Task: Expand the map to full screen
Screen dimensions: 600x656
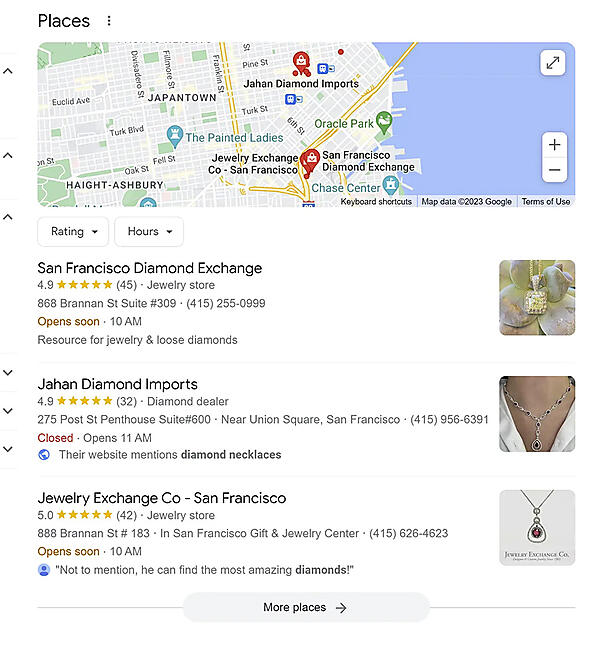Action: coord(553,63)
